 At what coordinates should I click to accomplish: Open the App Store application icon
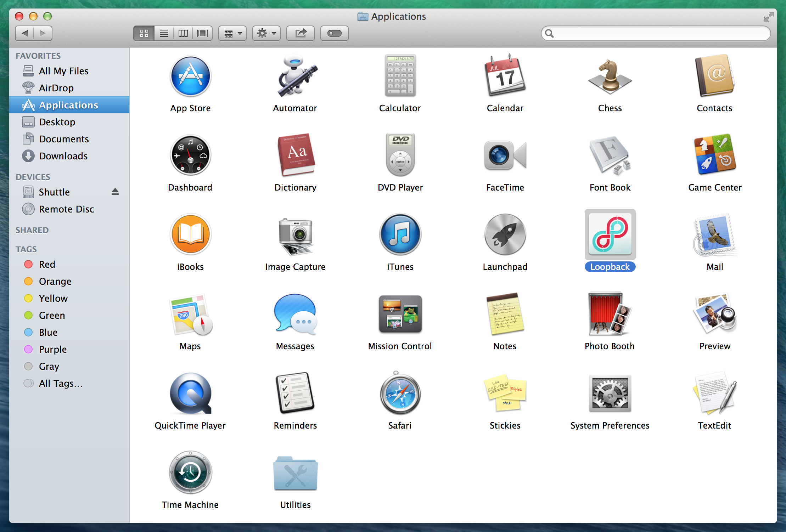190,76
